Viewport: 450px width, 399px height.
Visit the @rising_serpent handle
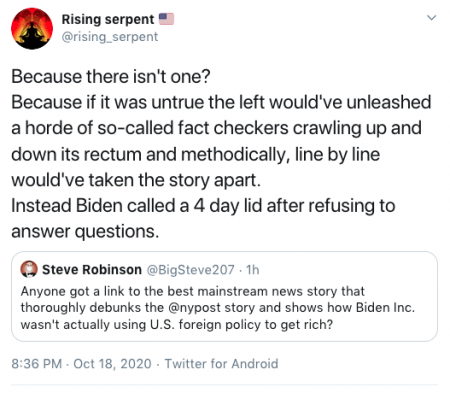click(x=110, y=37)
